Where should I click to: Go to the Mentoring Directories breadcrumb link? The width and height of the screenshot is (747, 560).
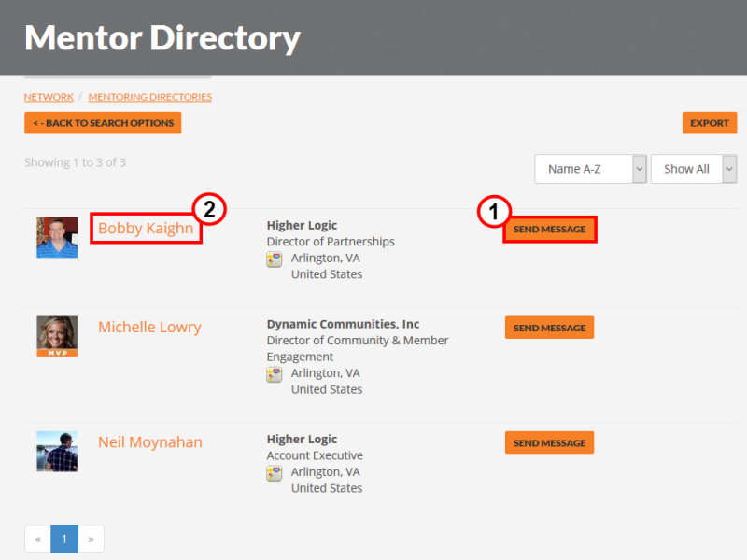point(150,97)
